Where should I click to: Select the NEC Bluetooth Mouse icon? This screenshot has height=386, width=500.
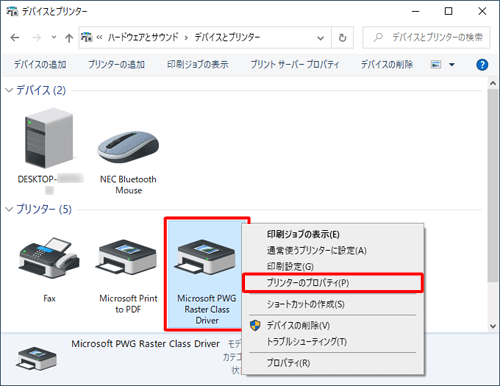coord(128,147)
